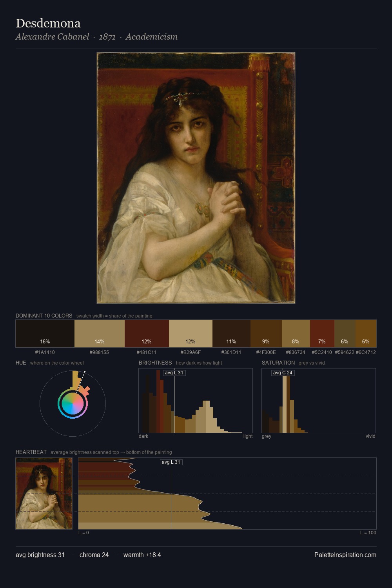392x588 pixels.
Task: Open the large Desdemona painting image
Action: (x=196, y=178)
